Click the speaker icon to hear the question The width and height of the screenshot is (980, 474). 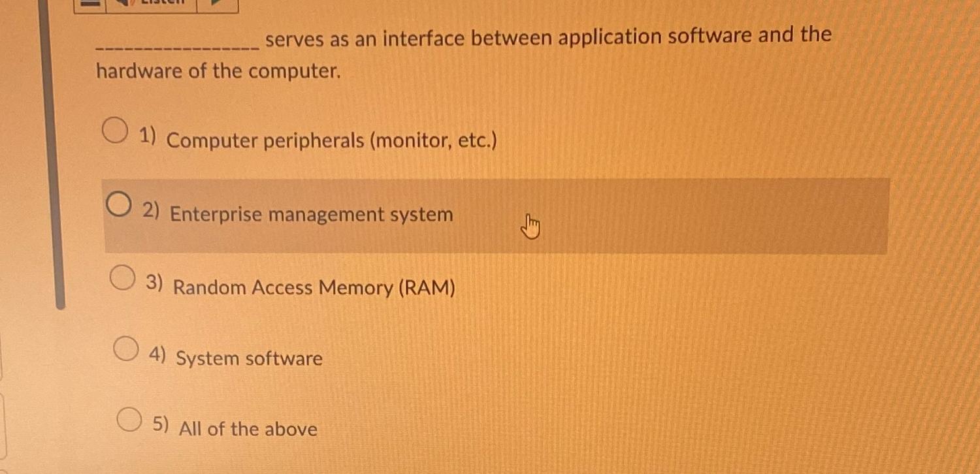point(124,3)
